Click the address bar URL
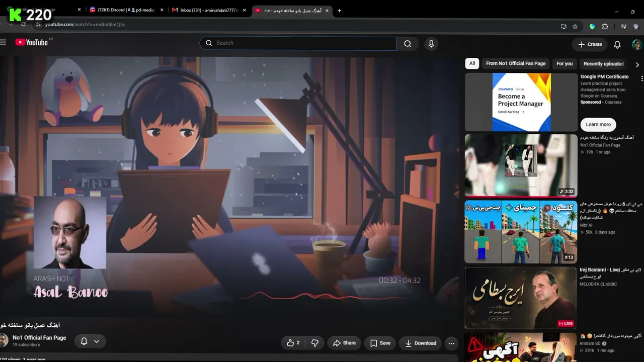The width and height of the screenshot is (644, 362). [x=85, y=24]
